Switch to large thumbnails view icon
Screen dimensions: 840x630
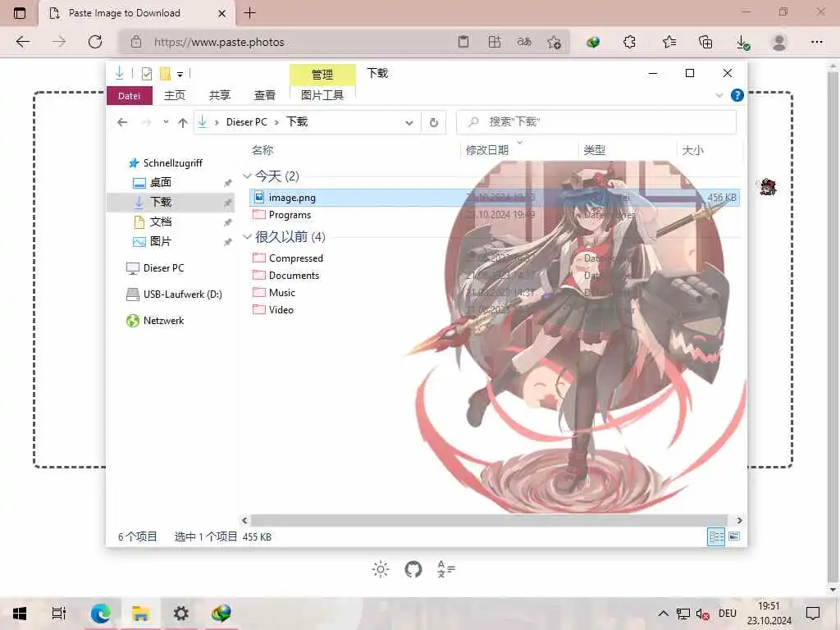pos(734,536)
